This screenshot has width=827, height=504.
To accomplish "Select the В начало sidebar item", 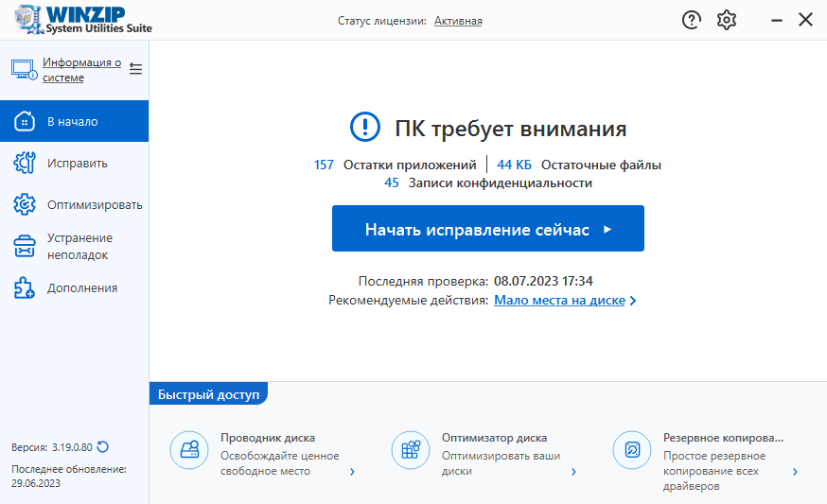I will point(74,121).
